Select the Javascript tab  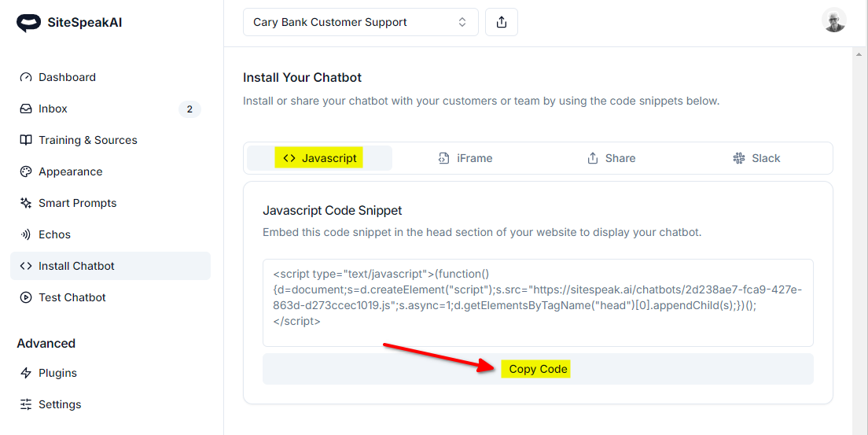[x=320, y=158]
